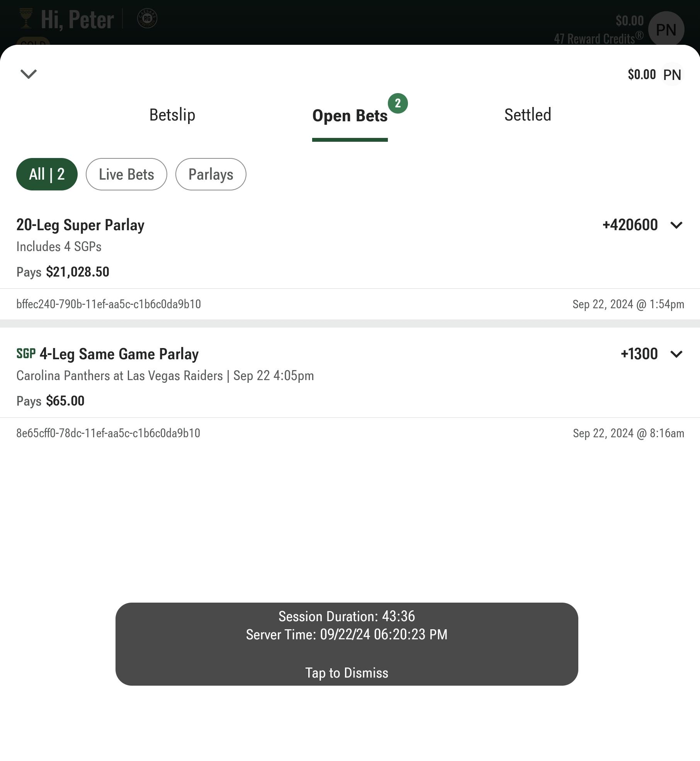Filter by Live Bets

pos(126,174)
